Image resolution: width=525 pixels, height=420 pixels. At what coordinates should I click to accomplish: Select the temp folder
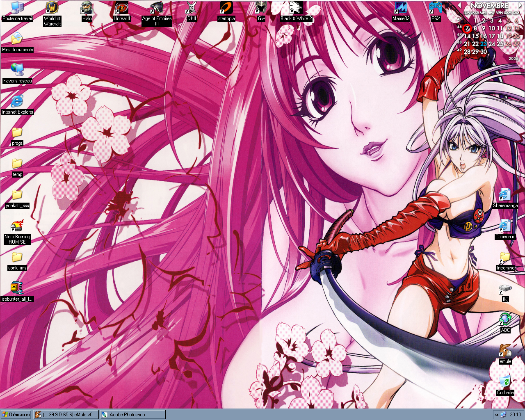pos(17,167)
